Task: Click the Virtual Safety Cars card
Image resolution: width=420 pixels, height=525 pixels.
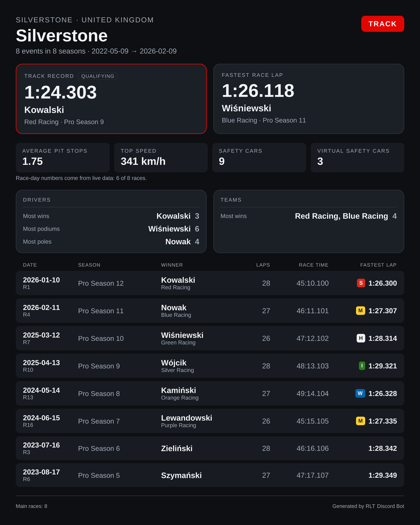Action: 357,158
